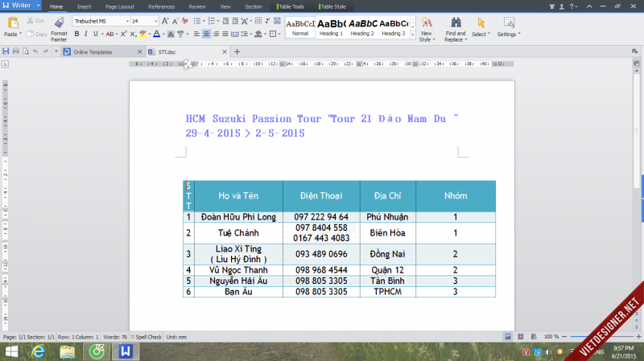Open the Insert ribbon tab

85,6
